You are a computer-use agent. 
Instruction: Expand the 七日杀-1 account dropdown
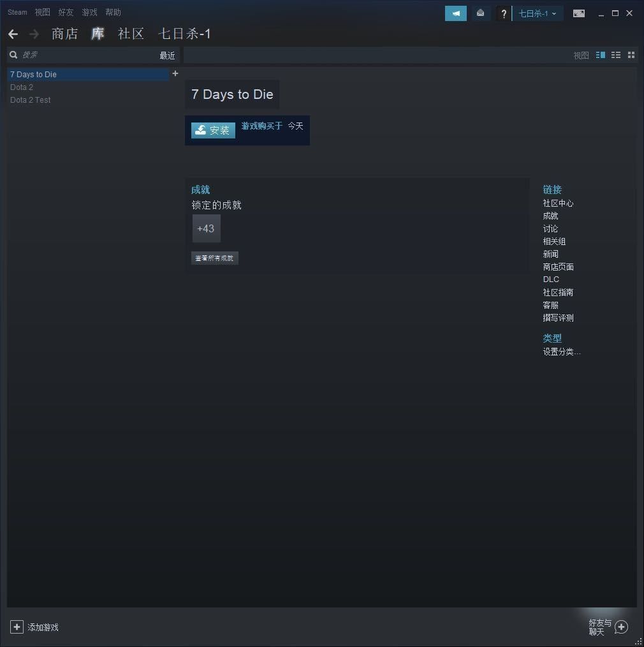click(537, 13)
